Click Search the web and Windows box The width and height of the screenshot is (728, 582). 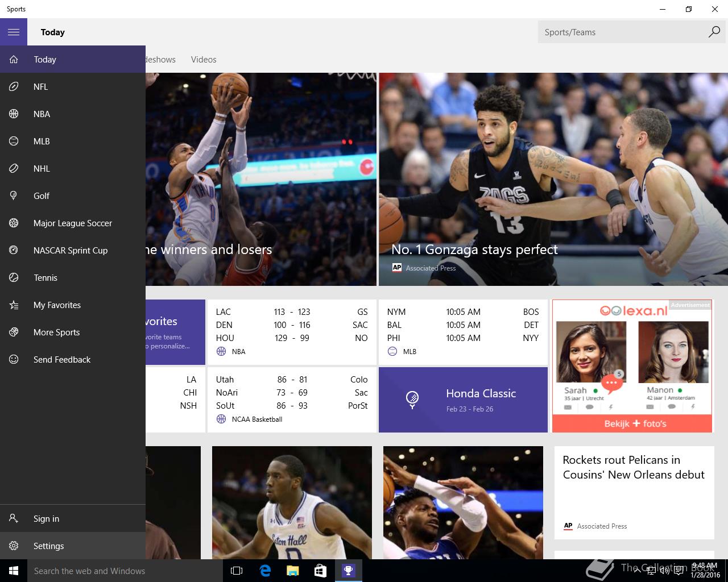125,571
